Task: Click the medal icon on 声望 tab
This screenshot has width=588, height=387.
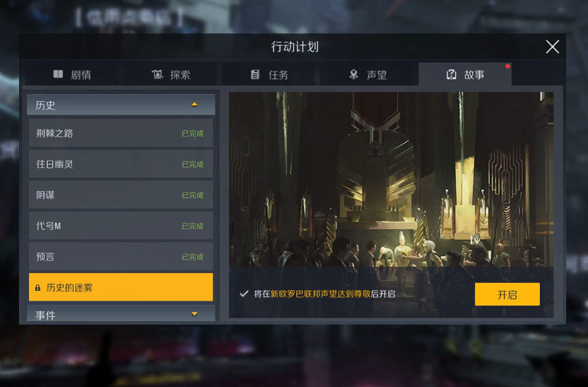Action: [353, 74]
